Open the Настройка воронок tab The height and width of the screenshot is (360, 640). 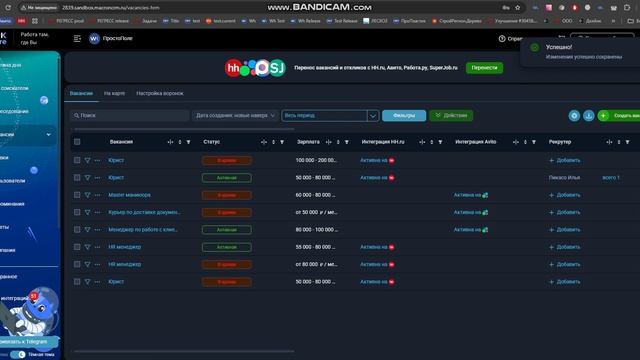(x=160, y=93)
